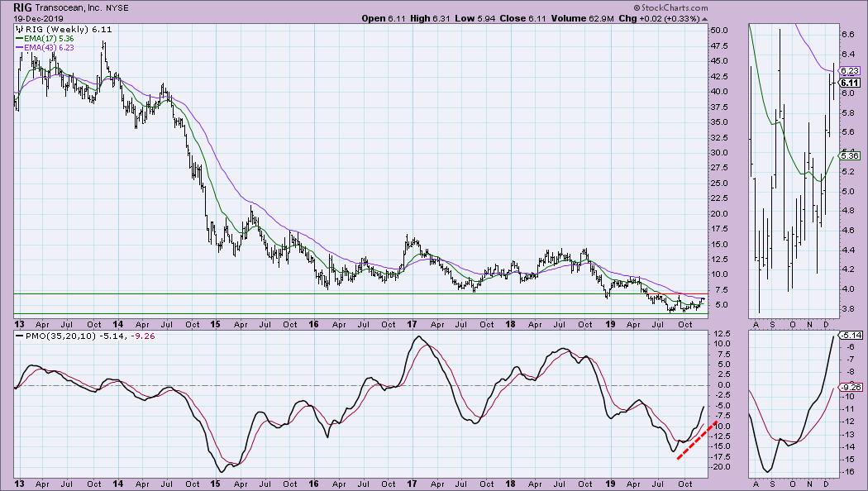868x491 pixels.
Task: Click the EMA(17) 5.36 legend text
Action: pyautogui.click(x=49, y=39)
